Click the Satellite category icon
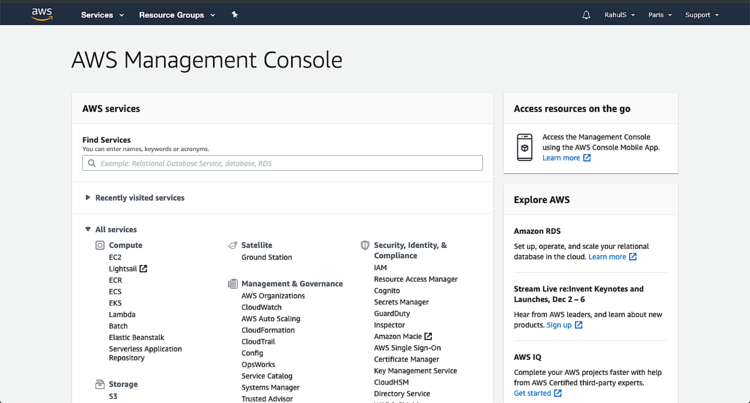The image size is (750, 403). pyautogui.click(x=232, y=245)
